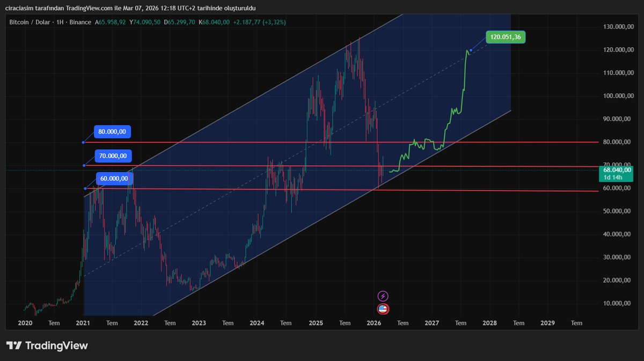The image size is (644, 361).
Task: Click the close value K68.040,00
Action: (214, 22)
